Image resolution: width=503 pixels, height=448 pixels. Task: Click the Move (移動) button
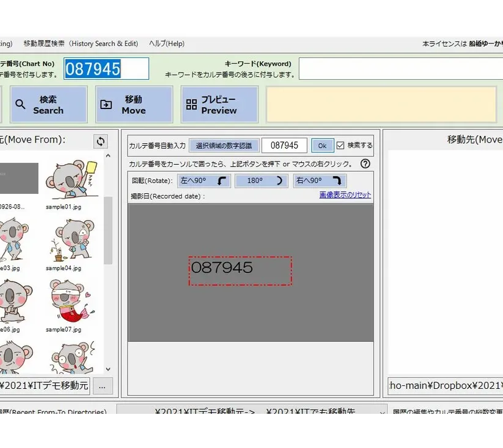pyautogui.click(x=134, y=105)
